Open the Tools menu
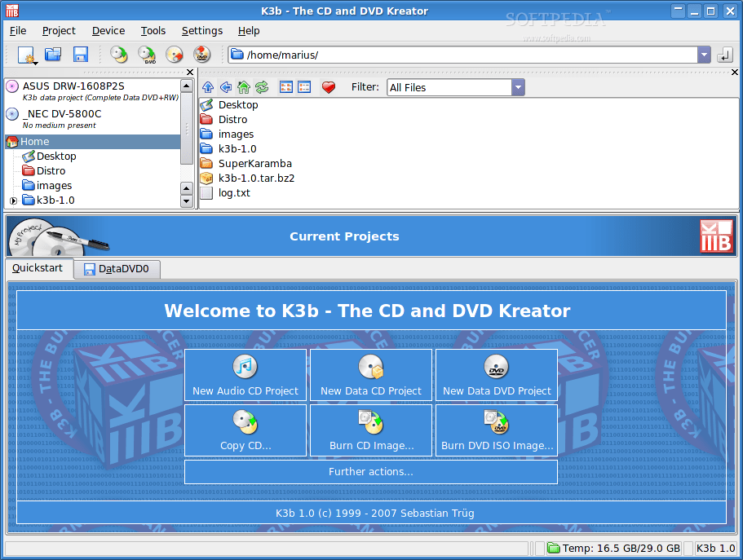 (153, 31)
